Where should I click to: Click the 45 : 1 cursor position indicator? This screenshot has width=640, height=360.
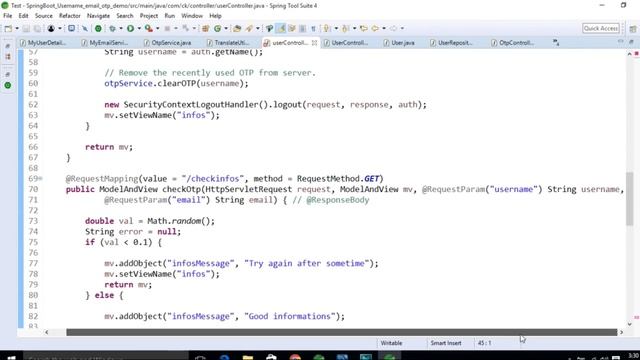pyautogui.click(x=484, y=343)
